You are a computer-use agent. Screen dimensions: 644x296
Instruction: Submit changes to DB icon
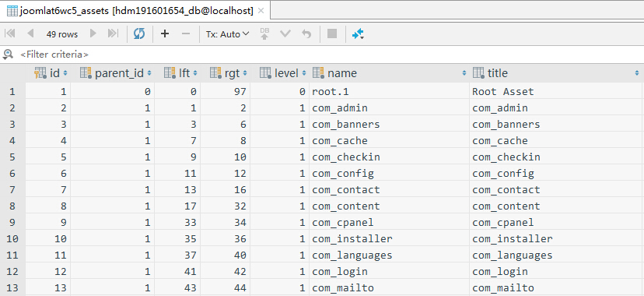264,33
